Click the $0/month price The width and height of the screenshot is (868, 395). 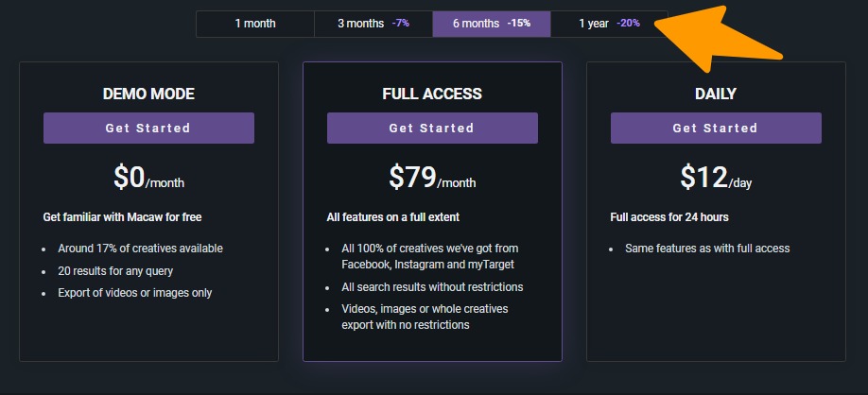coord(148,178)
